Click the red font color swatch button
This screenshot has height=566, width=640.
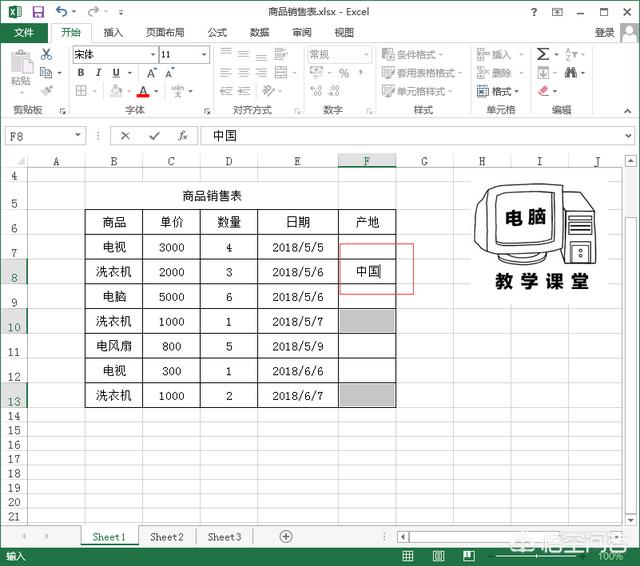coord(142,92)
